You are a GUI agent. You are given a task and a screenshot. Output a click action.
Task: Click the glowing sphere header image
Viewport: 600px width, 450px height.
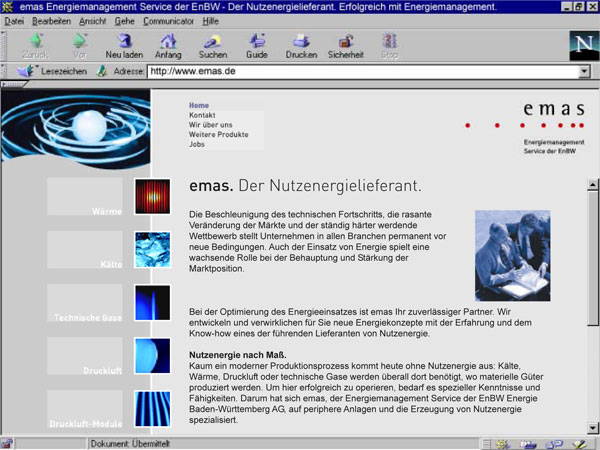[x=76, y=128]
